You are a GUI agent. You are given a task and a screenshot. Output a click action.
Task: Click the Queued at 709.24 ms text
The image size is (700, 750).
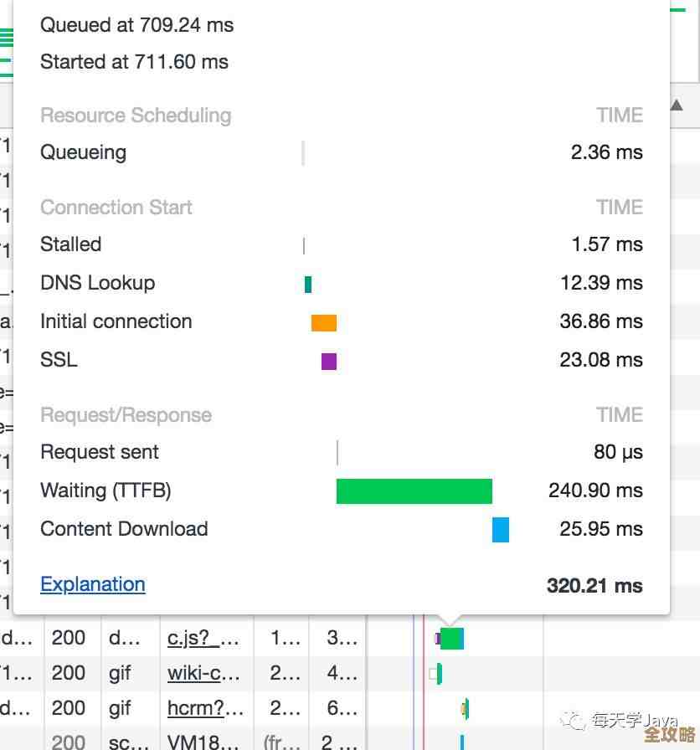(137, 25)
